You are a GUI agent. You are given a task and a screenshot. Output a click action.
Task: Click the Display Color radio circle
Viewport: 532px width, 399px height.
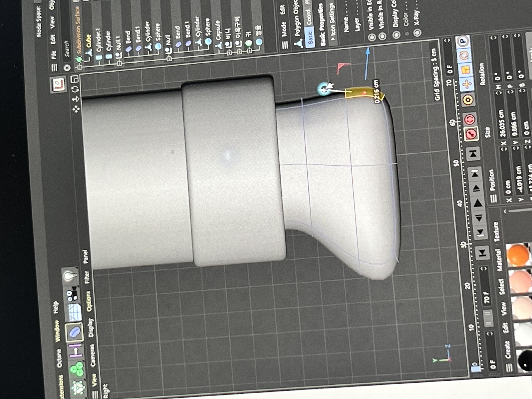click(396, 35)
